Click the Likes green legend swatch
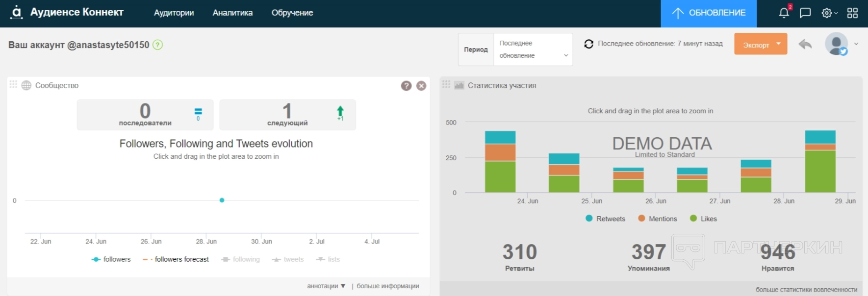Screen dimensions: 868x296 point(693,219)
